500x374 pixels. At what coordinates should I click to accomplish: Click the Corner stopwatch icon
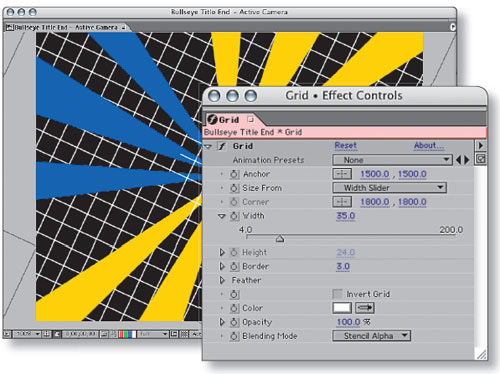click(234, 202)
